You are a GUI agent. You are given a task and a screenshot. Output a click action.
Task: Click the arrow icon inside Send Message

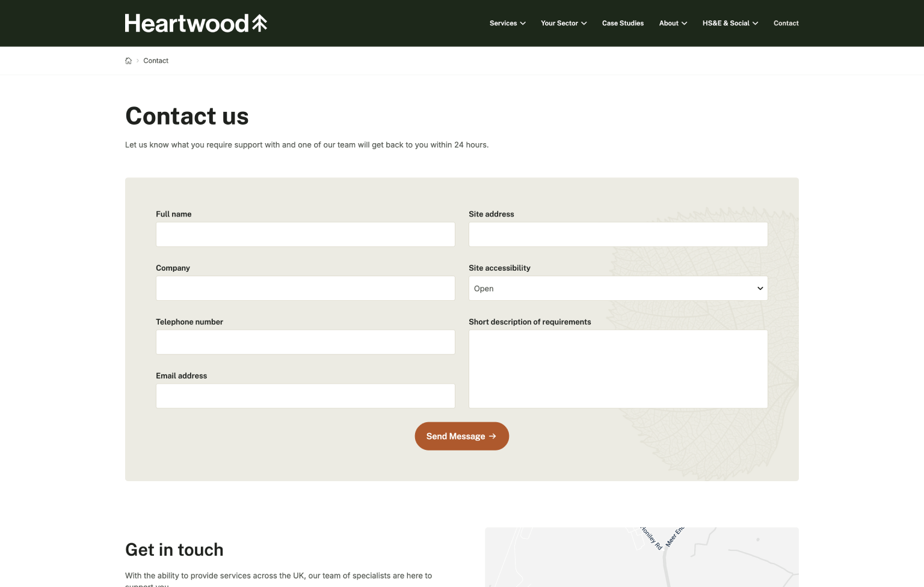coord(491,436)
